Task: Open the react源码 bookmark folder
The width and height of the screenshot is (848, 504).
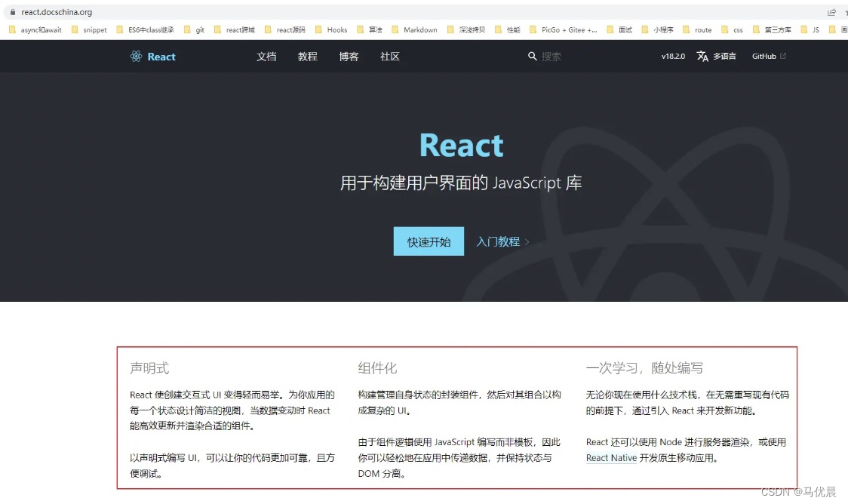Action: [285, 29]
